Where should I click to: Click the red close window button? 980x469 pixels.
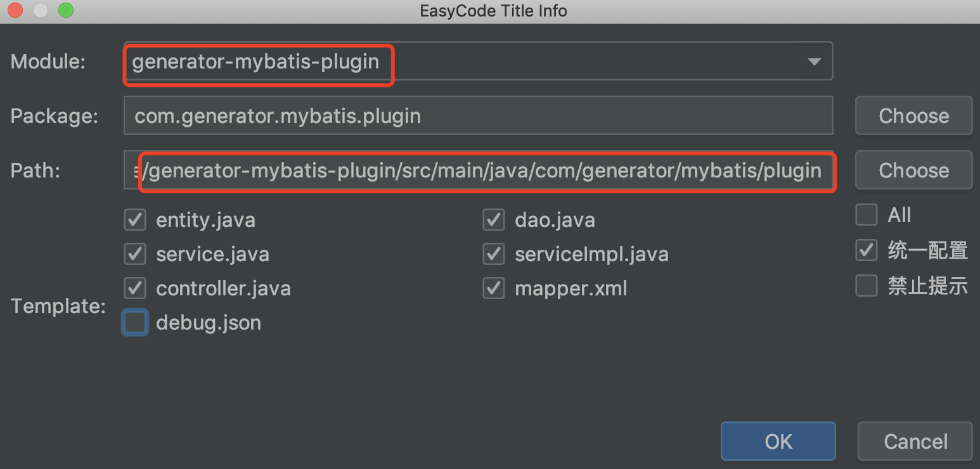click(16, 11)
